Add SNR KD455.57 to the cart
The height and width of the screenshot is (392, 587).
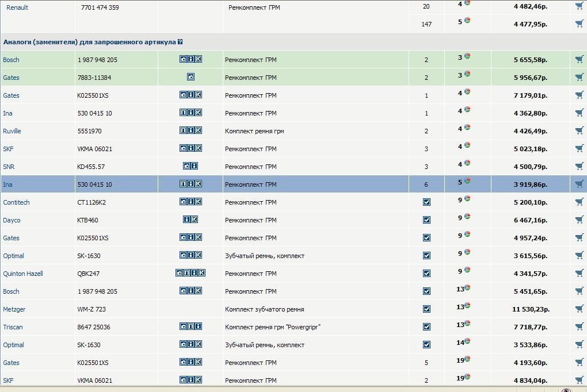pyautogui.click(x=579, y=166)
